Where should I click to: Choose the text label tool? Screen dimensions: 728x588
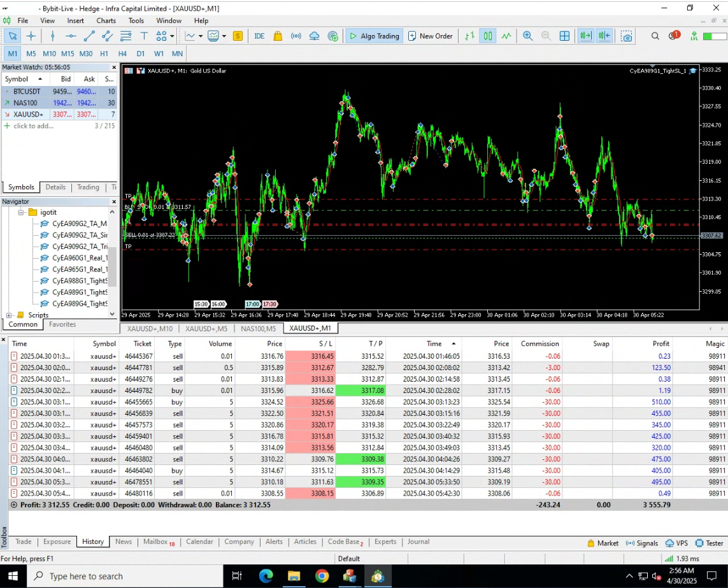point(144,36)
